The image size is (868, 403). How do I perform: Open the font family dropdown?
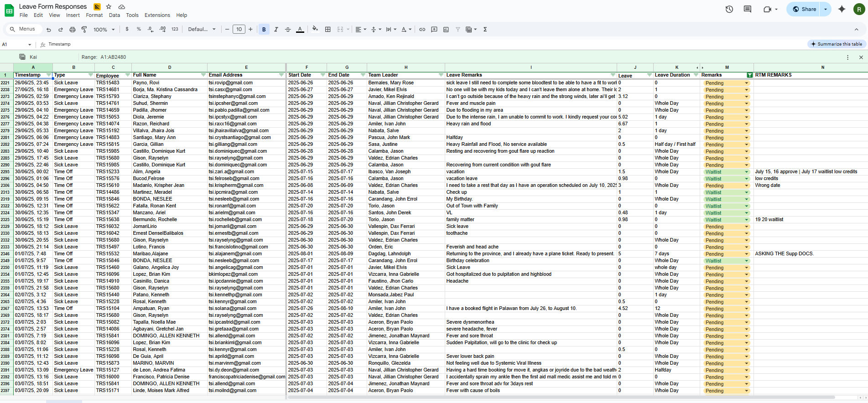click(202, 29)
